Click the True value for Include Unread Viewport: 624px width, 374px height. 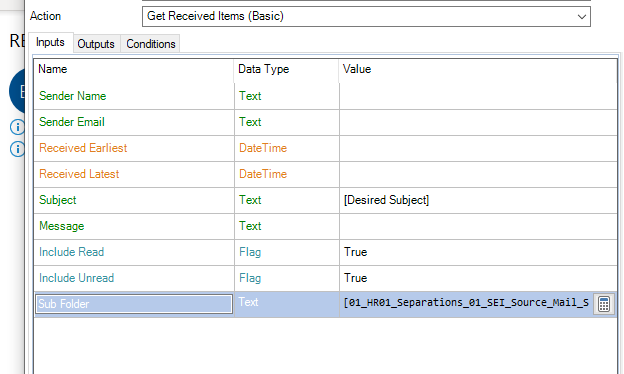pyautogui.click(x=356, y=278)
